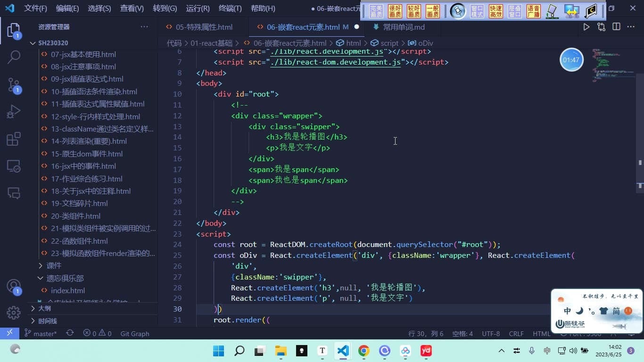Click the split editor icon
The height and width of the screenshot is (362, 644).
616,27
